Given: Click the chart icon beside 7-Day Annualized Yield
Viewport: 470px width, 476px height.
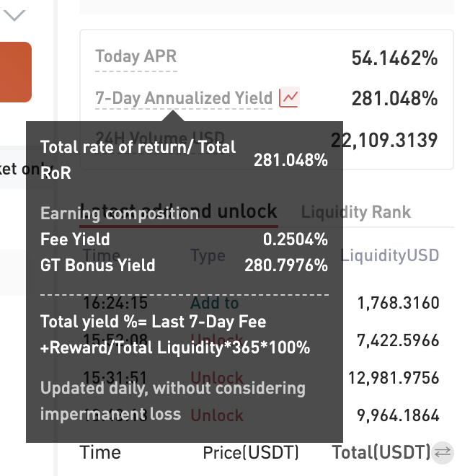Looking at the screenshot, I should click(x=289, y=98).
